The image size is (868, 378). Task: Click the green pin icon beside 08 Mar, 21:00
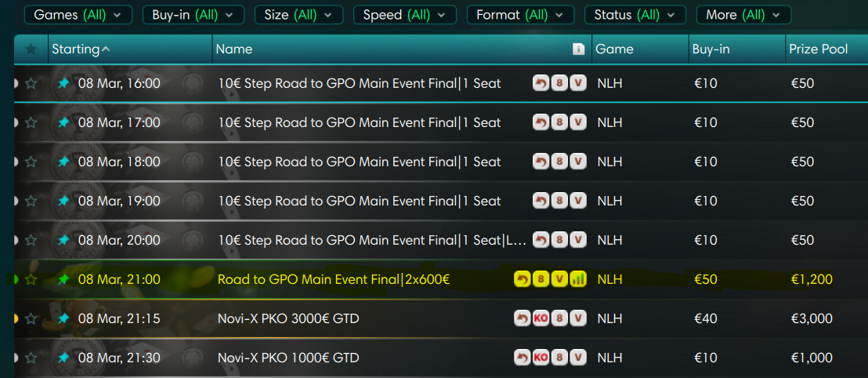(x=63, y=279)
